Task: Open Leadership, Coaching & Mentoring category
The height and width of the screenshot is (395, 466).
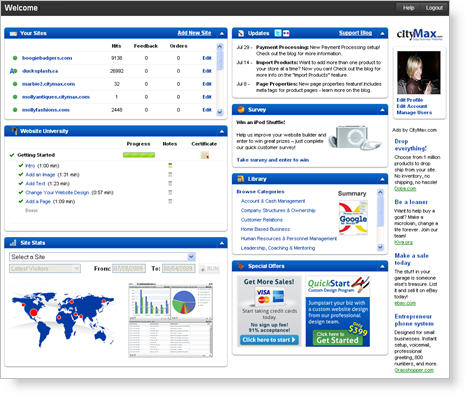Action: click(x=278, y=248)
